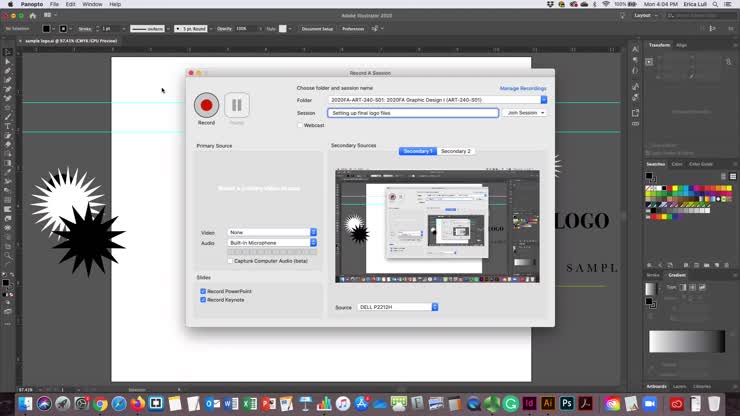Open Safari from the dock

(118, 404)
